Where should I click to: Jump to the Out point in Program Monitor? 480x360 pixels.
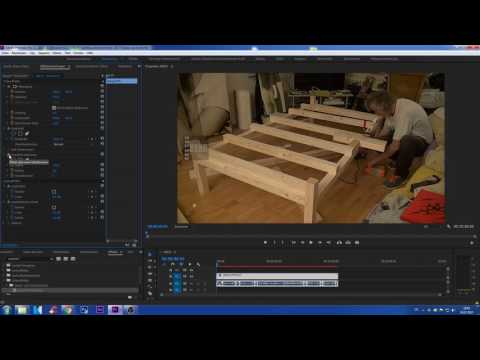[x=329, y=242]
